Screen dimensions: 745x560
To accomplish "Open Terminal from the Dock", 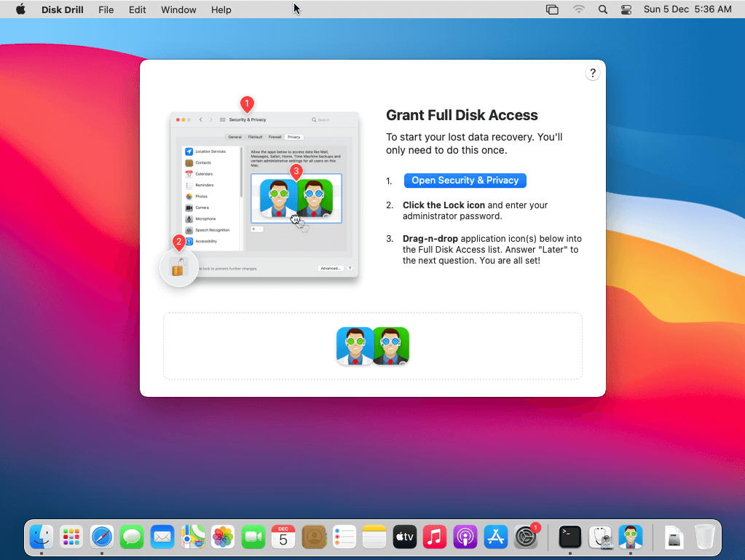I will (569, 537).
